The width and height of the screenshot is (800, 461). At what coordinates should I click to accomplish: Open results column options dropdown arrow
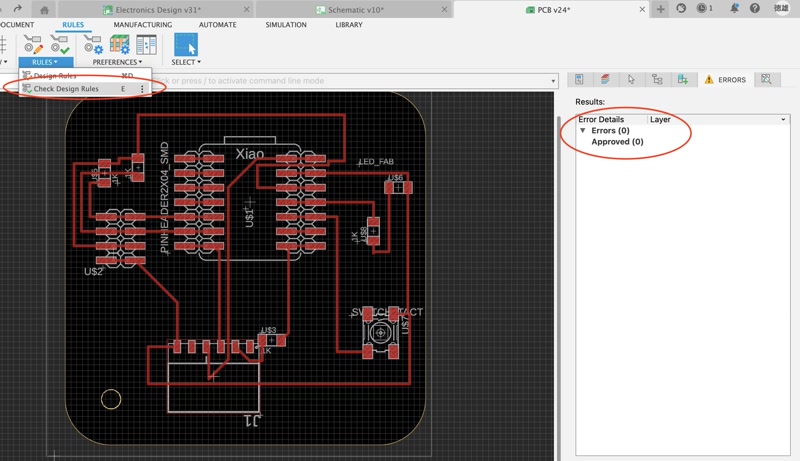pyautogui.click(x=783, y=119)
